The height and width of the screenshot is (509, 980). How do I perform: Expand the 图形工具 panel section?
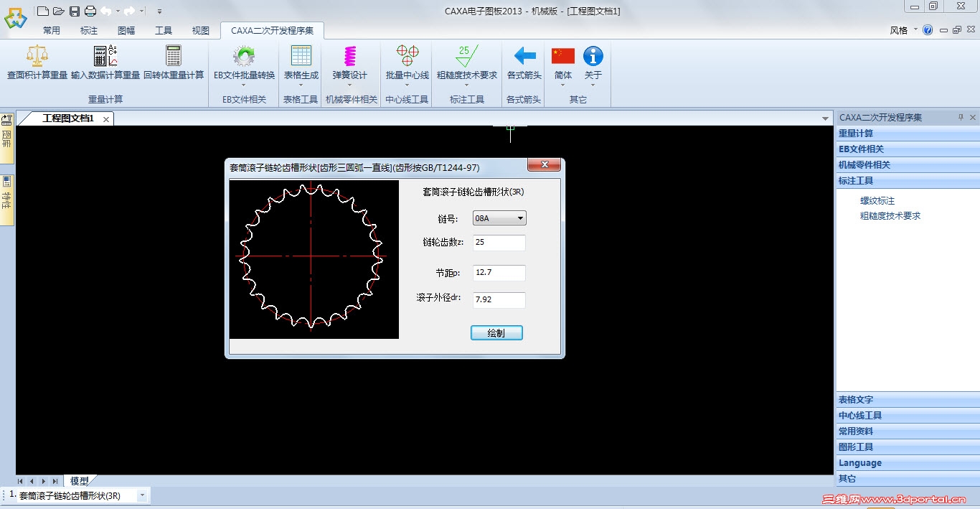point(908,447)
